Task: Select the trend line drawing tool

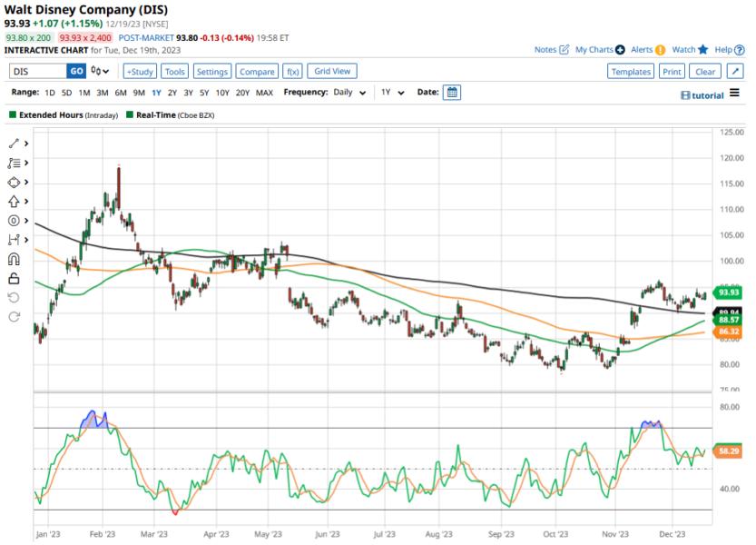Action: coord(14,144)
